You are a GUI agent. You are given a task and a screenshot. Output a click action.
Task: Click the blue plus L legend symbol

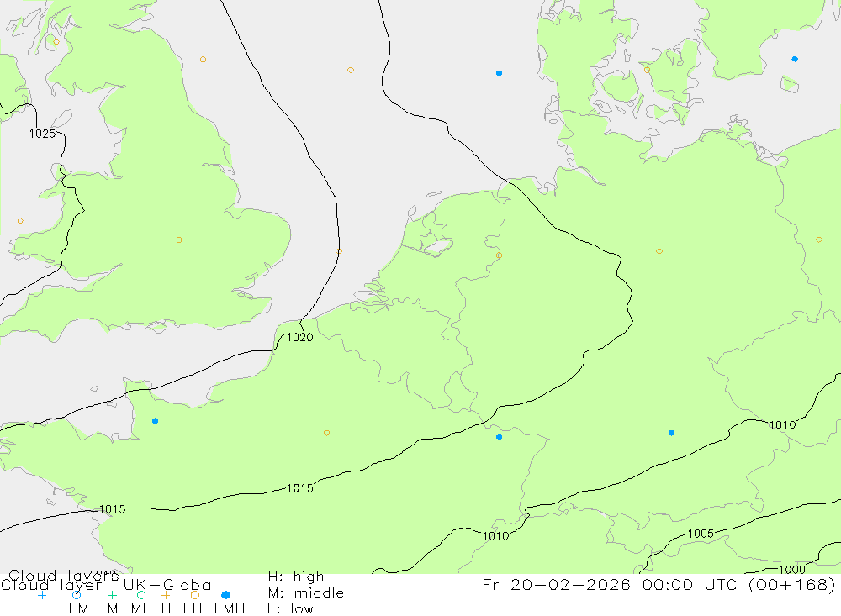point(42,595)
